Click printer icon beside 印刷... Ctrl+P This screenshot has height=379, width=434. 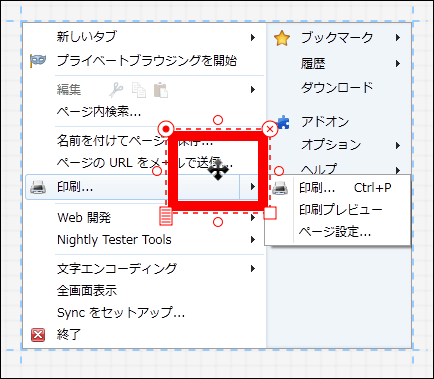tap(280, 188)
